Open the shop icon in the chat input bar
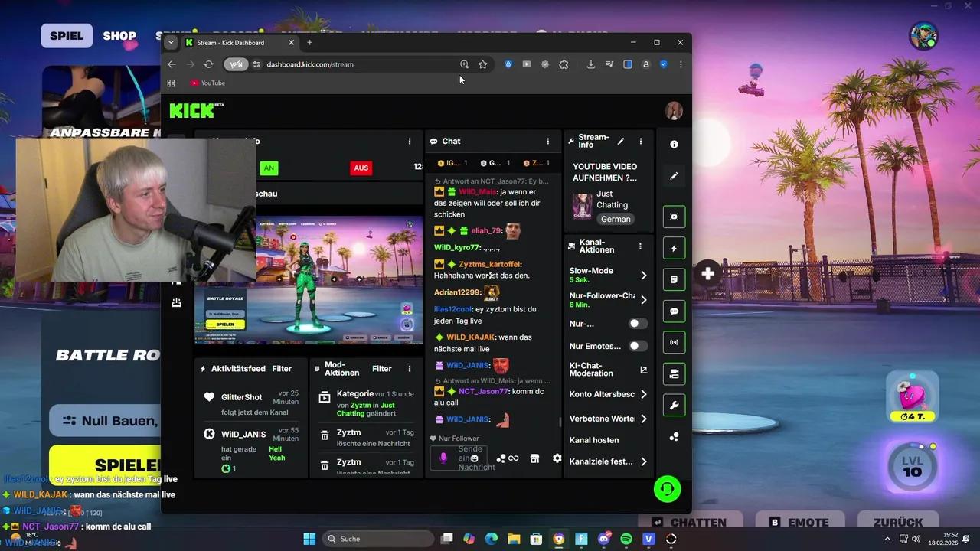Viewport: 980px width, 551px height. click(534, 458)
